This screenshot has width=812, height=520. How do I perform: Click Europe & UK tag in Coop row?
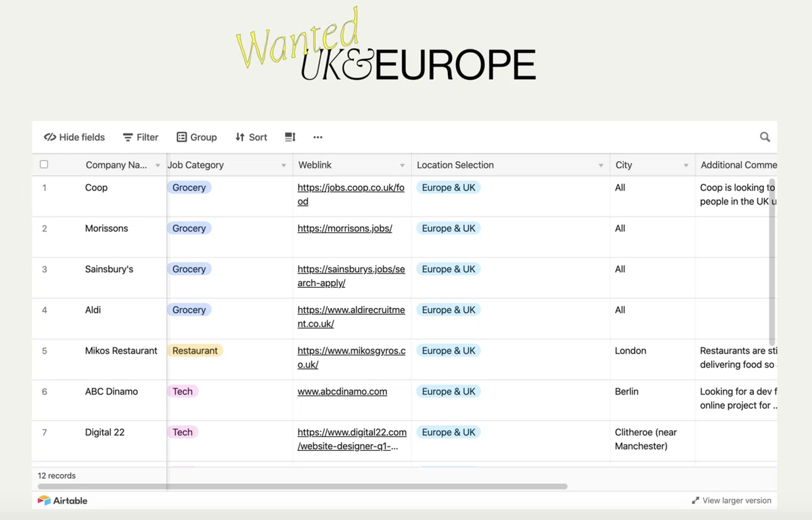click(449, 188)
